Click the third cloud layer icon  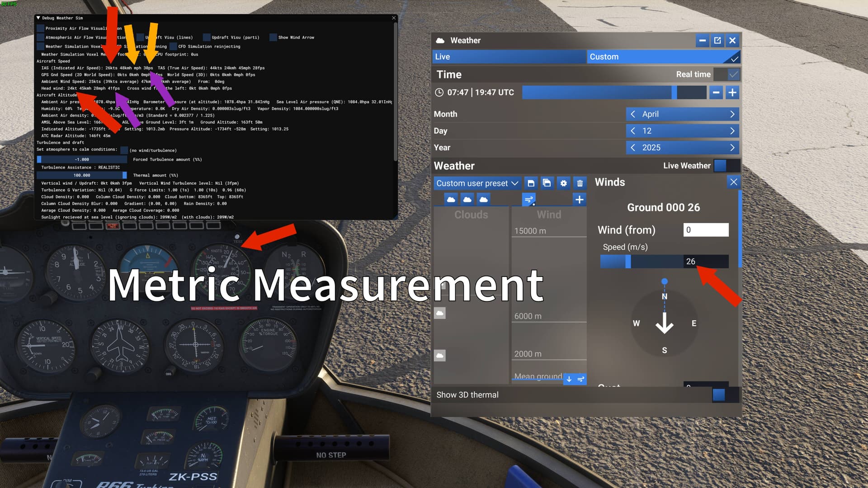point(483,199)
